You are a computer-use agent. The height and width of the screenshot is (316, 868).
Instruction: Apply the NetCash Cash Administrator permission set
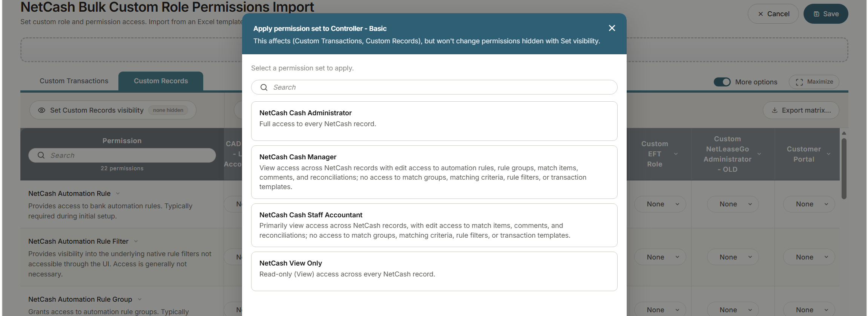(434, 121)
